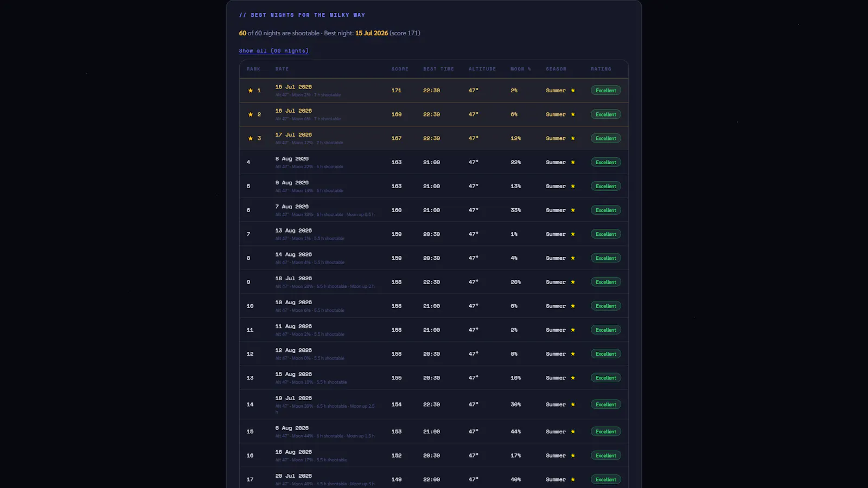Click the Summer season star for 9 Aug 2026

point(573,186)
